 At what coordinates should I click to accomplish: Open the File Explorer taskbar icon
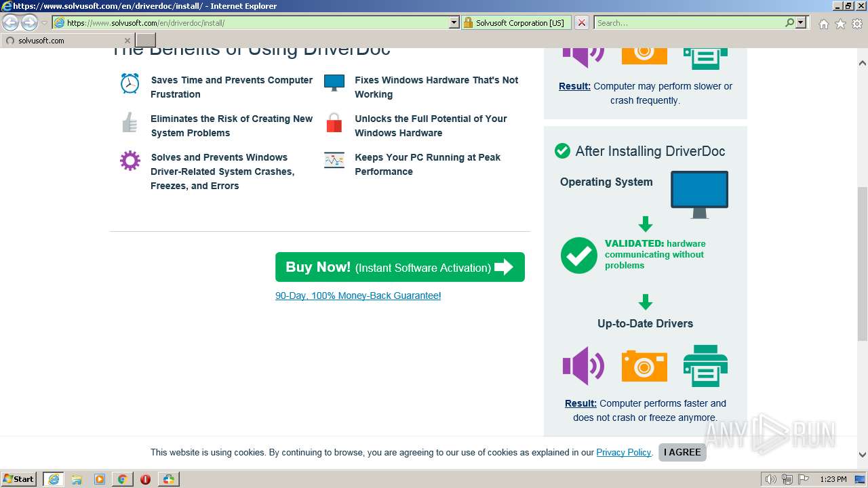point(77,479)
